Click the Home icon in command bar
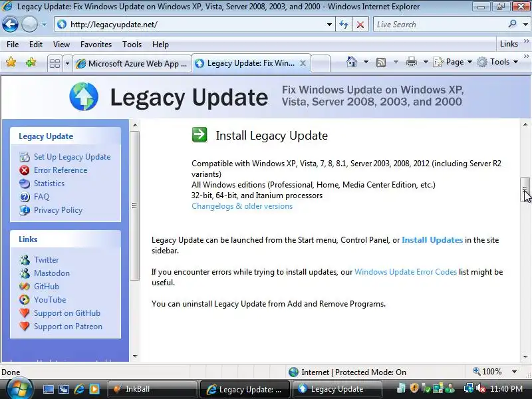Screen dimensions: 532x399 pyautogui.click(x=352, y=62)
